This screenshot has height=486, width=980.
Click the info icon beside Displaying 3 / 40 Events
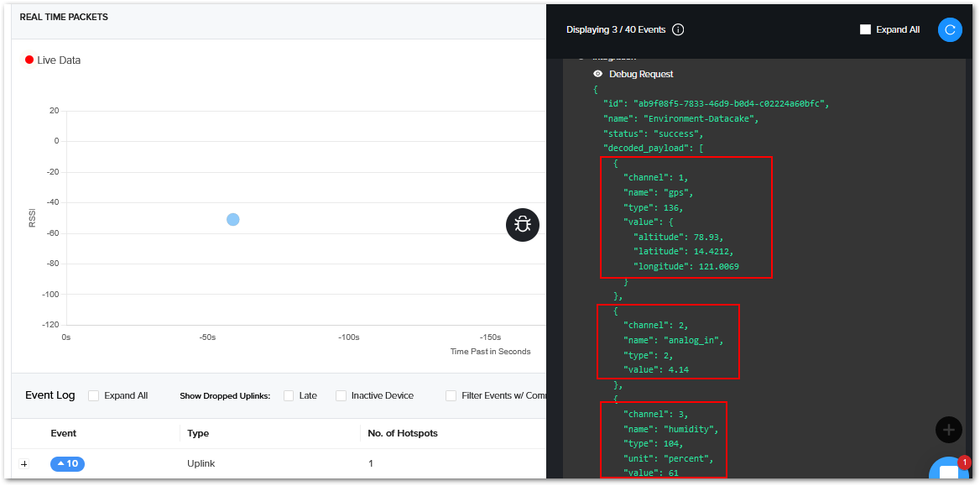pos(678,29)
